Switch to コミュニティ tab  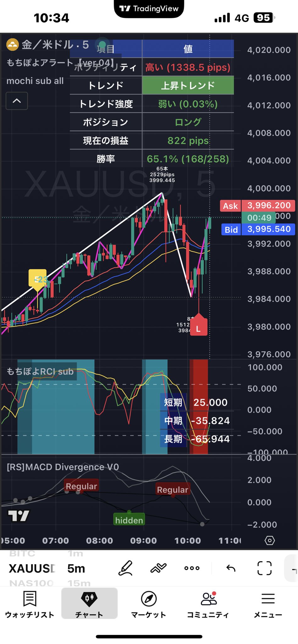pos(208,604)
